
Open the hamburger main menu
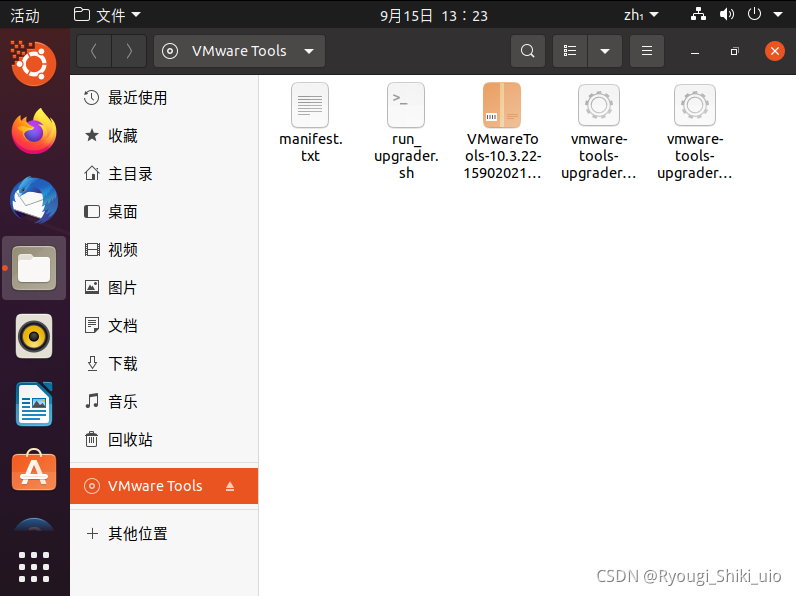tap(647, 51)
